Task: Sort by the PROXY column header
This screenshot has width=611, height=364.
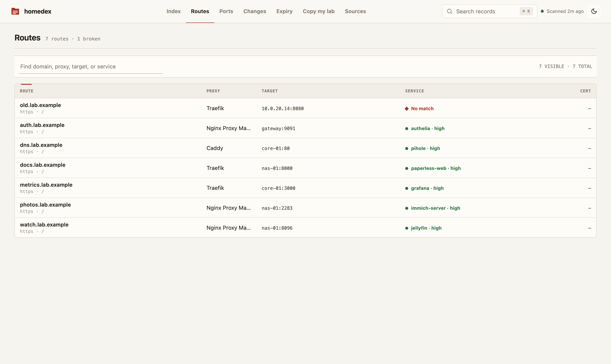Action: 213,91
